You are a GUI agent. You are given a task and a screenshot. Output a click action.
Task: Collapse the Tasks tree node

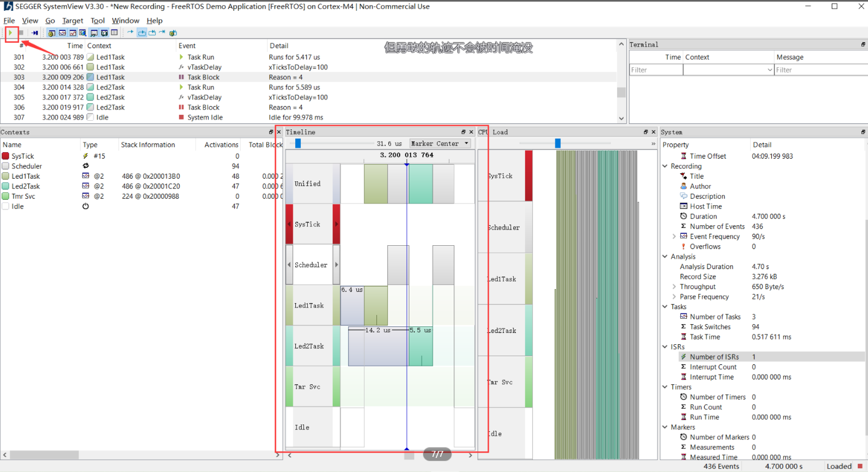665,307
